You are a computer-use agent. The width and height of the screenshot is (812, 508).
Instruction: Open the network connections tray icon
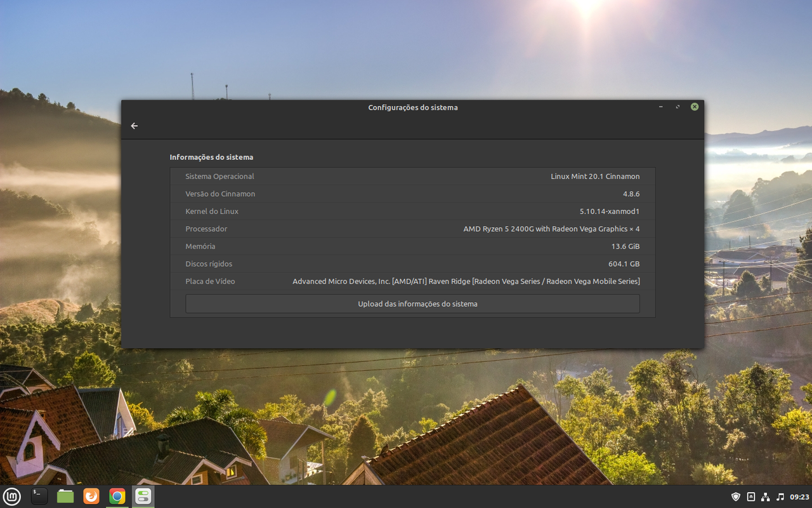pos(766,497)
